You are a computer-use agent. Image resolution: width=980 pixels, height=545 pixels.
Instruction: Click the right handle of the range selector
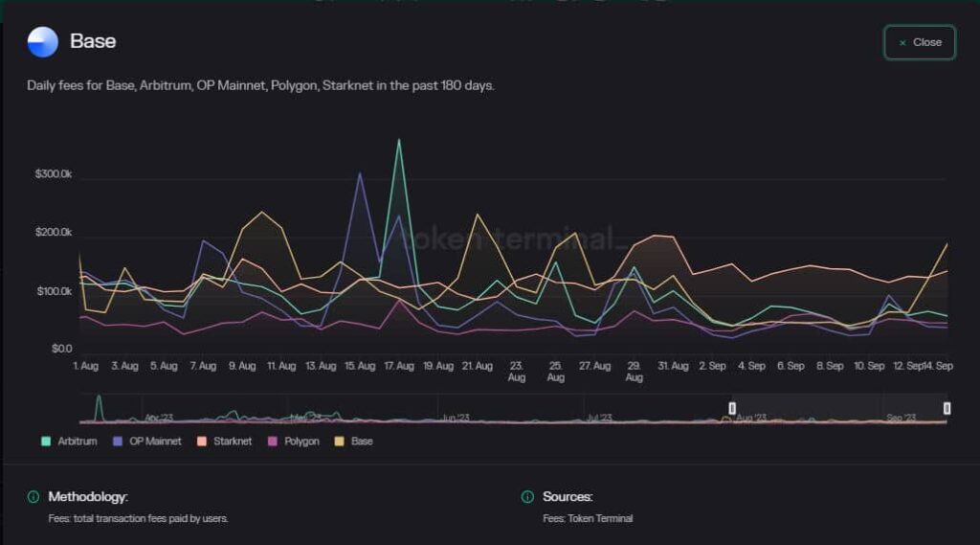pos(947,408)
